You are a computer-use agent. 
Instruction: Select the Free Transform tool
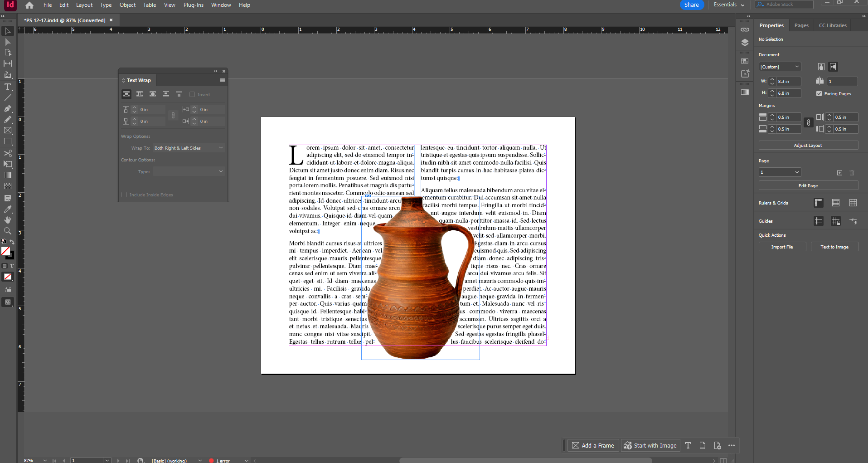pos(8,164)
